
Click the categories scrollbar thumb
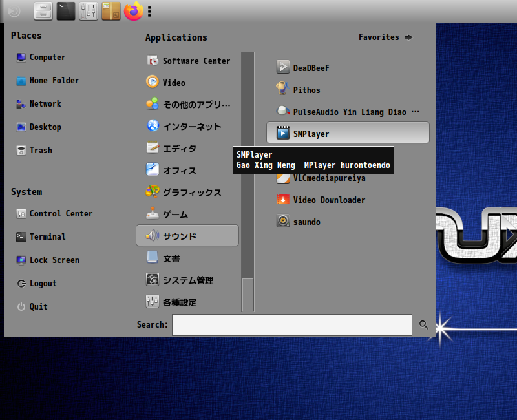(x=248, y=165)
